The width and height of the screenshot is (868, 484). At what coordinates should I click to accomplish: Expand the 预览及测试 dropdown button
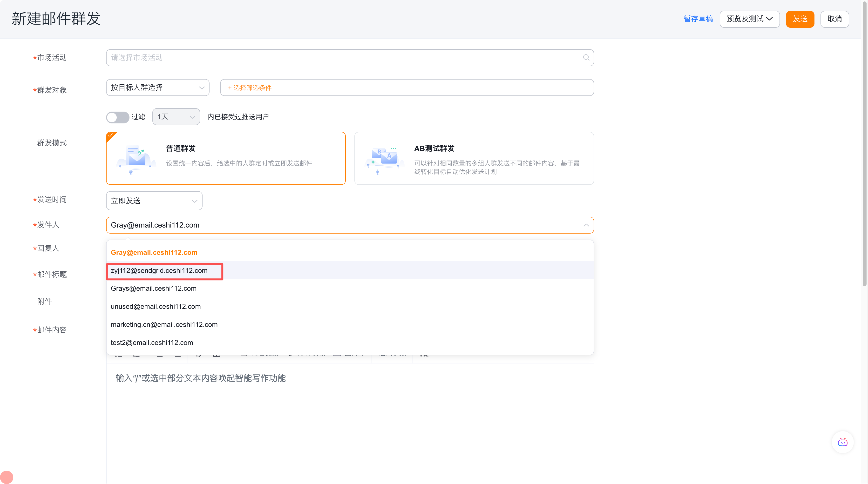749,19
